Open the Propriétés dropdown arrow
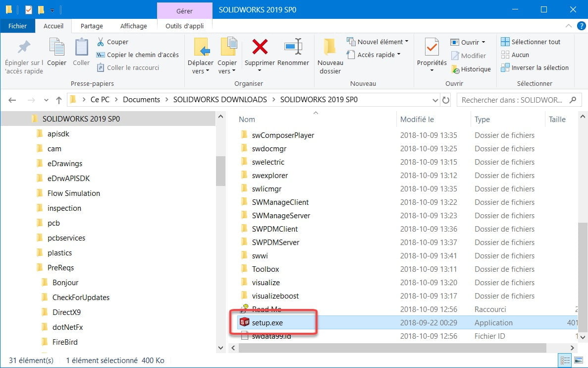The image size is (588, 368). [x=431, y=70]
